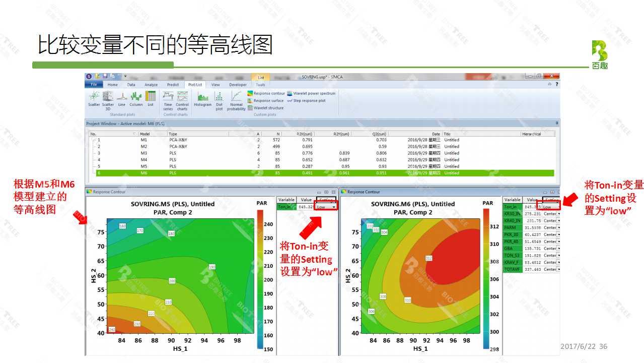The image size is (644, 363).
Task: Open the Response contour tool
Action: coord(269,93)
